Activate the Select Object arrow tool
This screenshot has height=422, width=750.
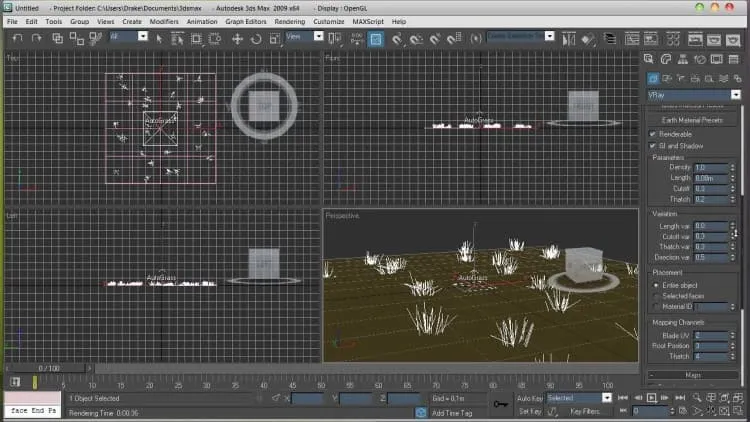pyautogui.click(x=159, y=39)
